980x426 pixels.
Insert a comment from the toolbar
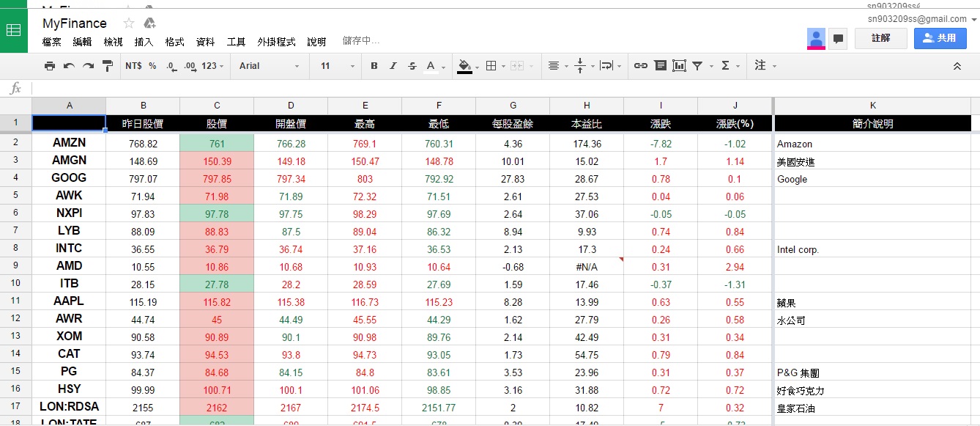[660, 66]
